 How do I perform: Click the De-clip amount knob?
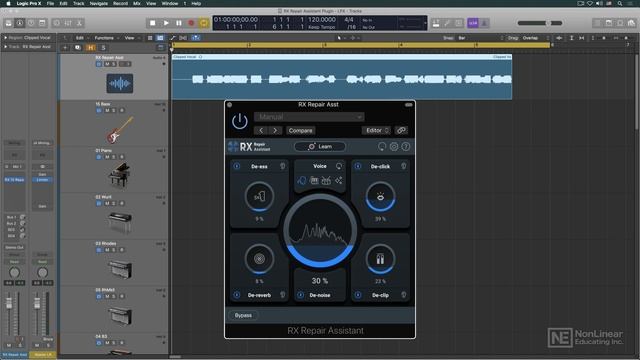point(380,259)
